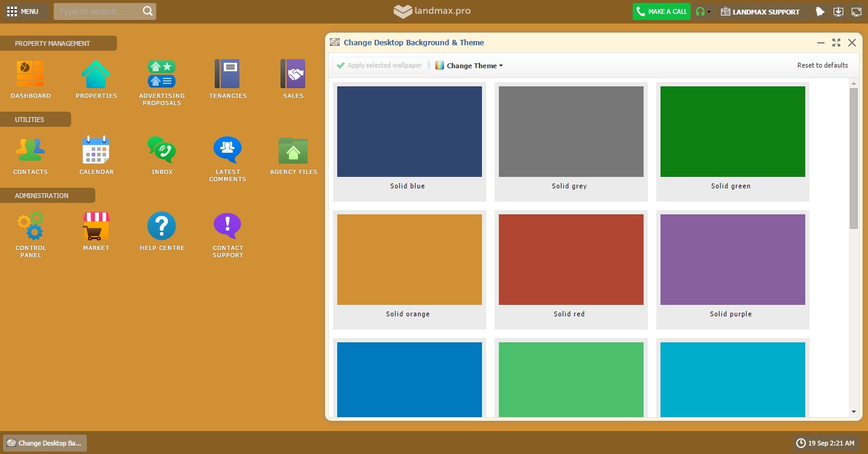Expand the Change Theme dropdown

[x=469, y=66]
